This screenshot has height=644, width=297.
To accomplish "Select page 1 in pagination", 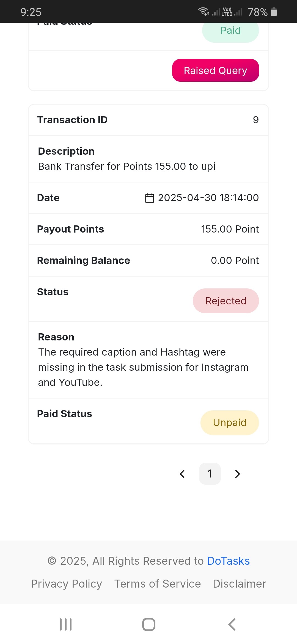I will point(210,474).
